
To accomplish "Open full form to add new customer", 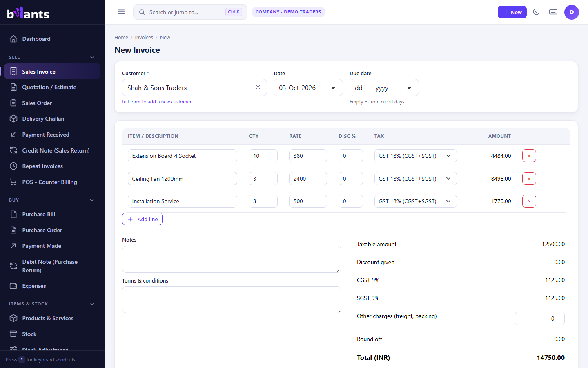I will pos(157,102).
